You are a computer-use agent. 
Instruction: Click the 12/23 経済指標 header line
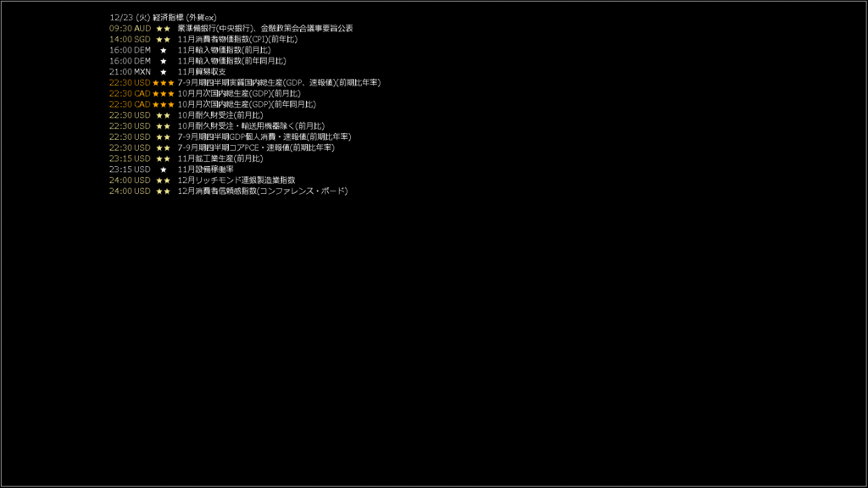[163, 18]
